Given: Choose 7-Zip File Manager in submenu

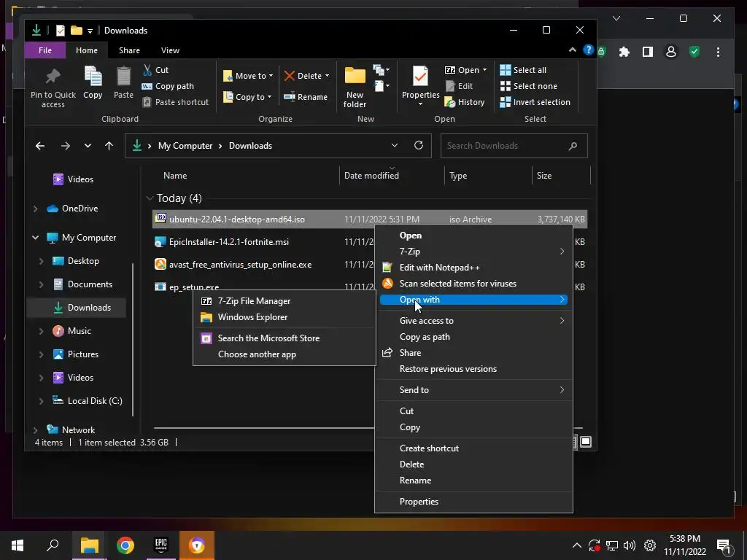Looking at the screenshot, I should pyautogui.click(x=285, y=301).
